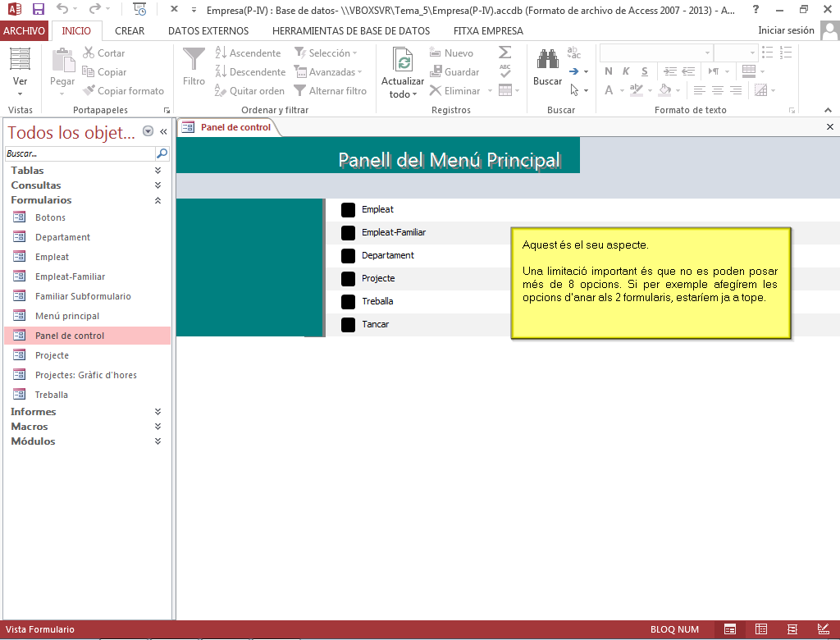Toggle bulleted list formatting

[767, 53]
